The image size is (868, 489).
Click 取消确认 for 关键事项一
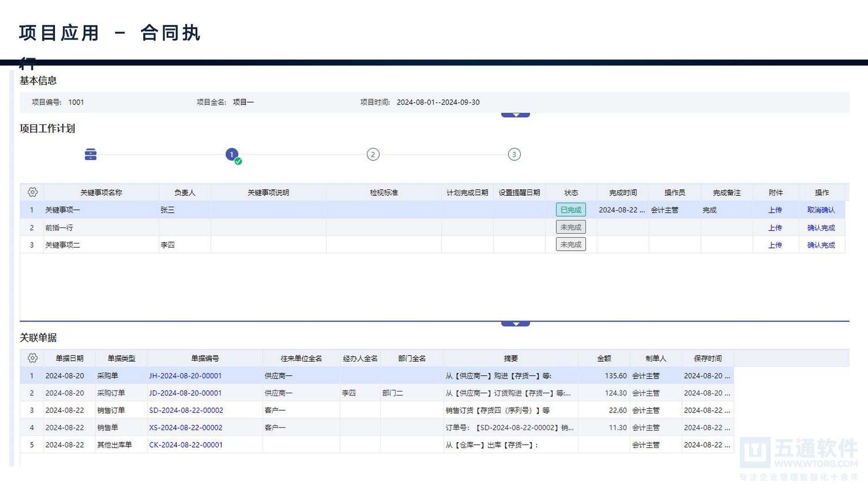[821, 210]
